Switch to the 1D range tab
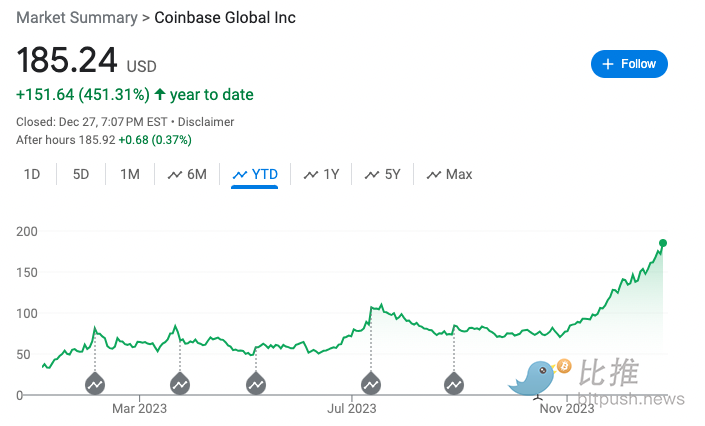This screenshot has height=426, width=705. [x=32, y=174]
